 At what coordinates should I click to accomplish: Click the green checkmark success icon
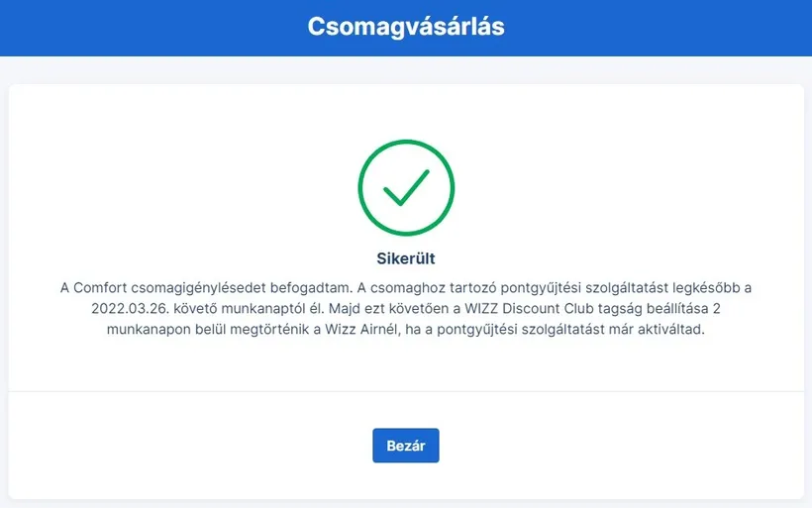point(406,187)
